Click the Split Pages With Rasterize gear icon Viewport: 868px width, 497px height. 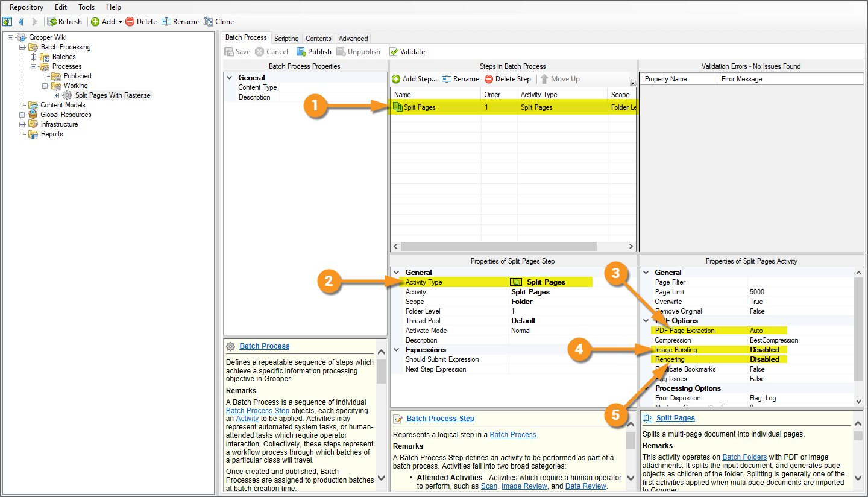click(68, 95)
